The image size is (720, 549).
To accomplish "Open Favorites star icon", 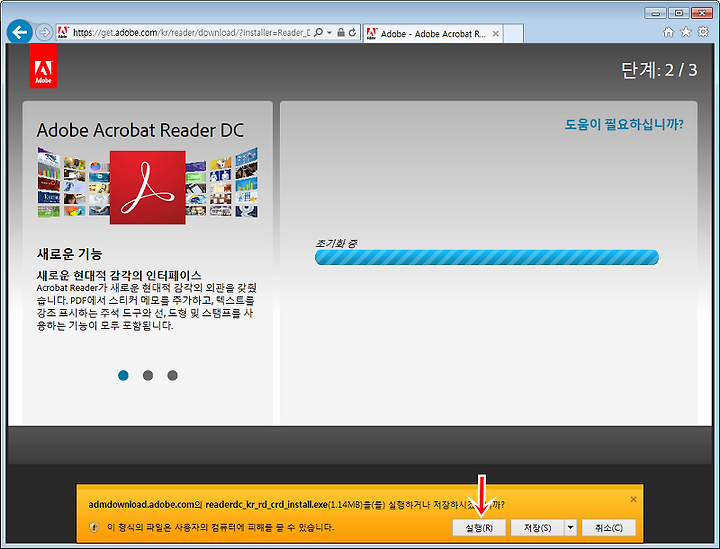I will tap(686, 32).
